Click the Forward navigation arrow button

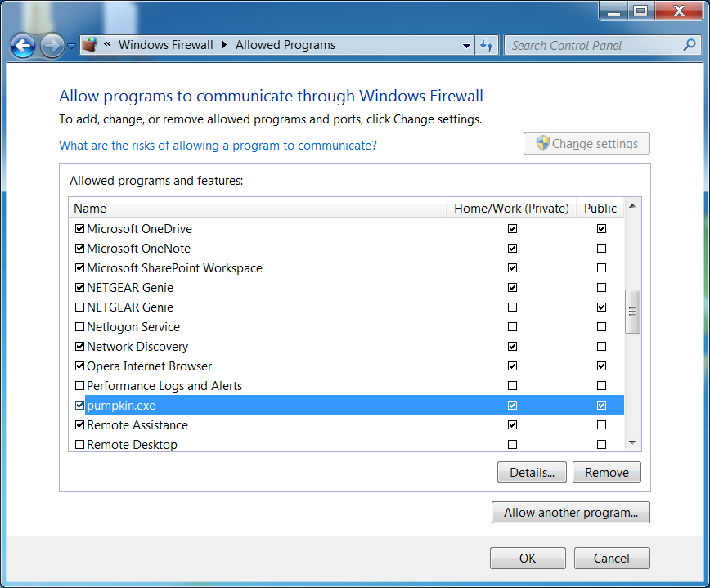click(x=52, y=46)
